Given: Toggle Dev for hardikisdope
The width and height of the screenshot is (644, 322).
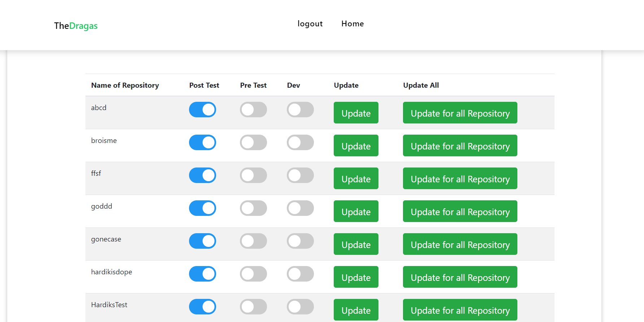Looking at the screenshot, I should [300, 274].
